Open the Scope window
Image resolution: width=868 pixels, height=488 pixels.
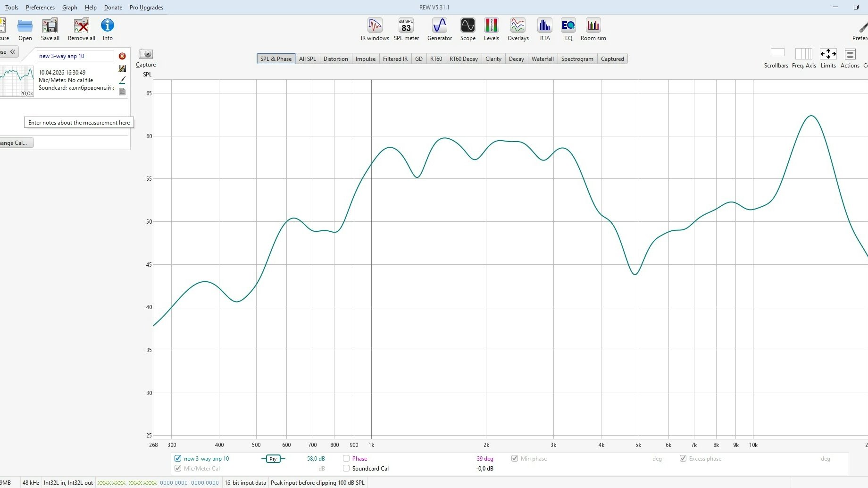[468, 29]
